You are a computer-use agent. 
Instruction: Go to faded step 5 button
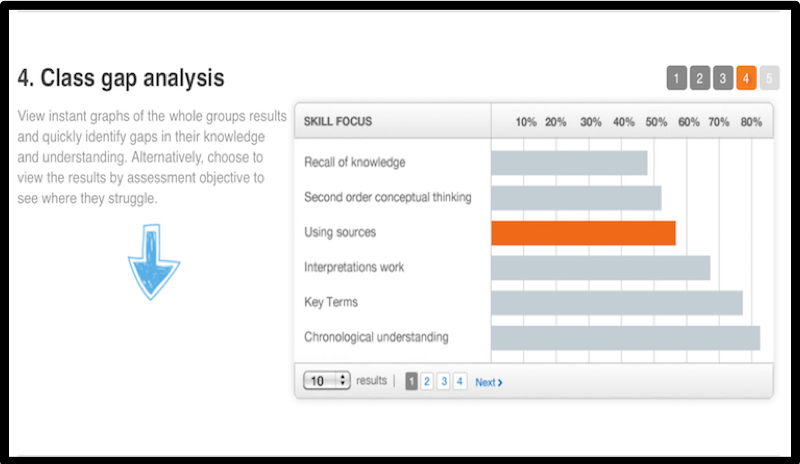pyautogui.click(x=769, y=78)
